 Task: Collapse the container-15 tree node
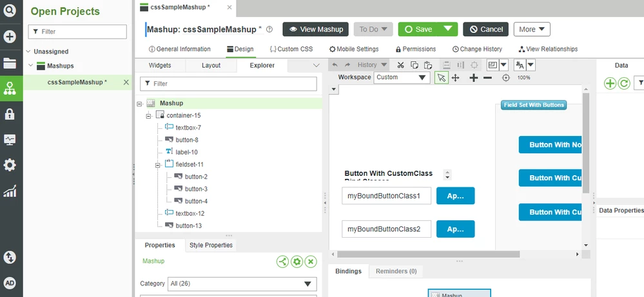click(x=148, y=116)
